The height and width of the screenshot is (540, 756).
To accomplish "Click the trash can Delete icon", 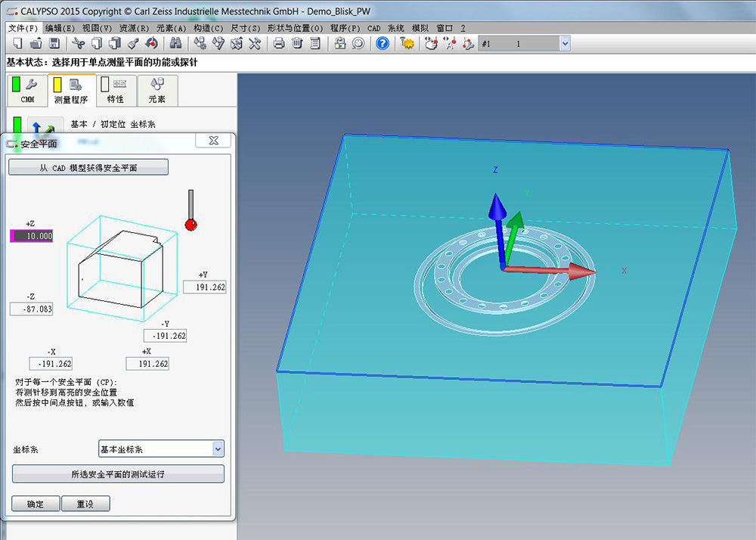I will [297, 44].
